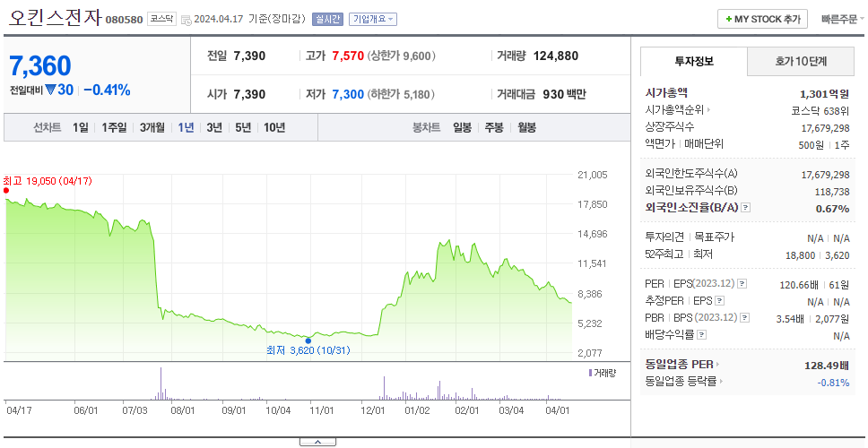Viewport: 868px width, 448px height.
Task: Switch to the 호가10단계 tab
Action: click(x=801, y=62)
